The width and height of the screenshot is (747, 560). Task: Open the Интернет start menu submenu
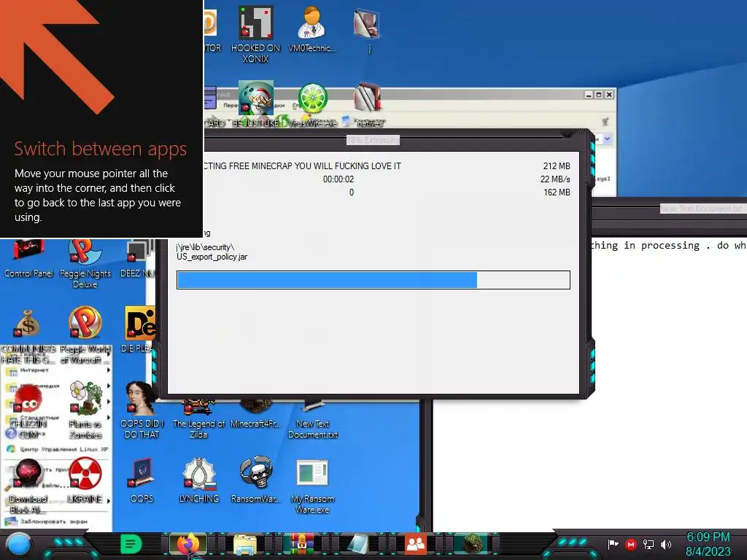coord(57,370)
